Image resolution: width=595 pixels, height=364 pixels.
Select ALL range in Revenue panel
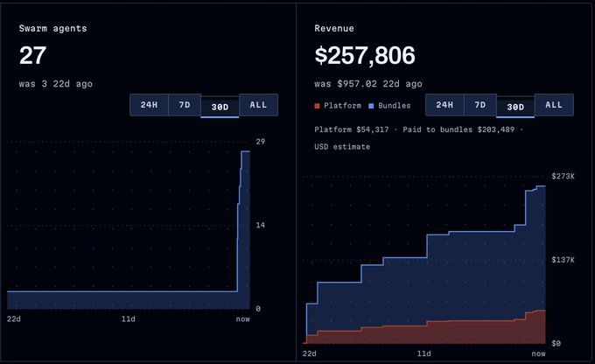(x=554, y=105)
